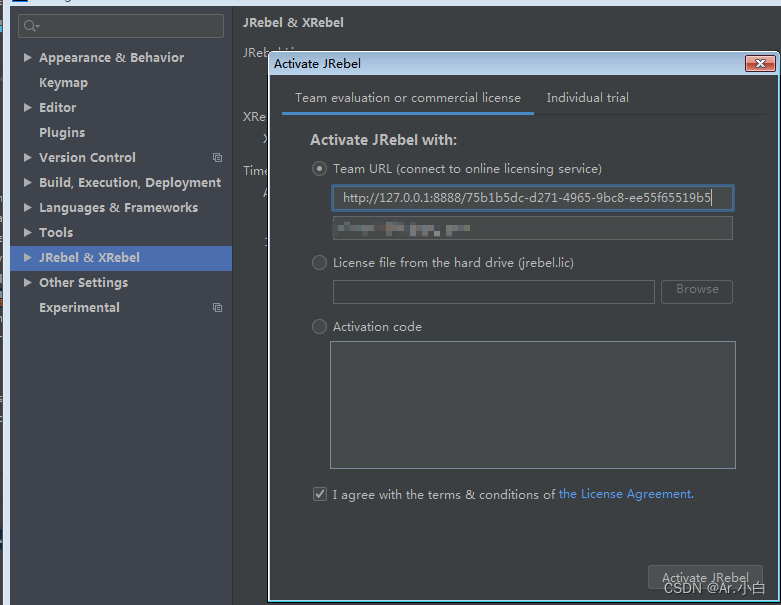Click the copy icon beside Version Control
This screenshot has width=781, height=605.
(217, 157)
